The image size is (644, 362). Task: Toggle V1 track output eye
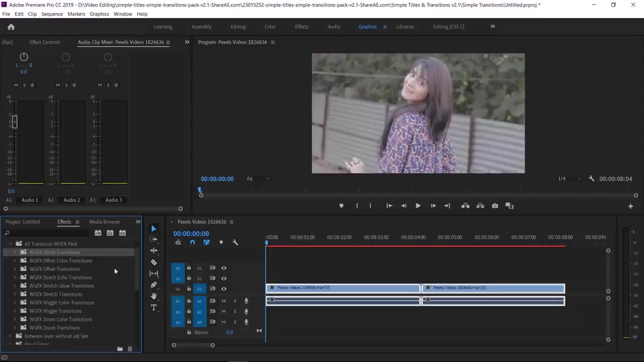point(224,289)
